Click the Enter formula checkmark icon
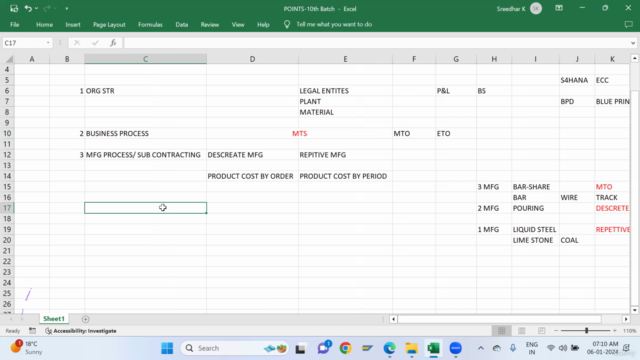 95,43
